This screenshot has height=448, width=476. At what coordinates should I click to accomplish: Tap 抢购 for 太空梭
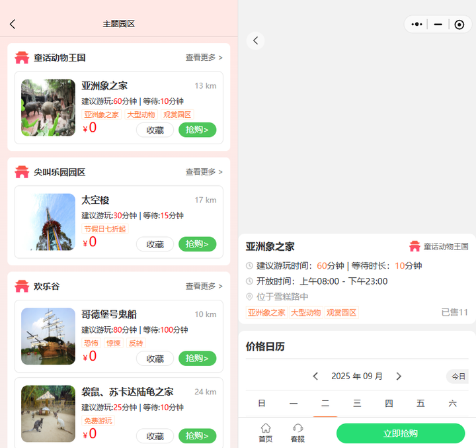(x=197, y=244)
